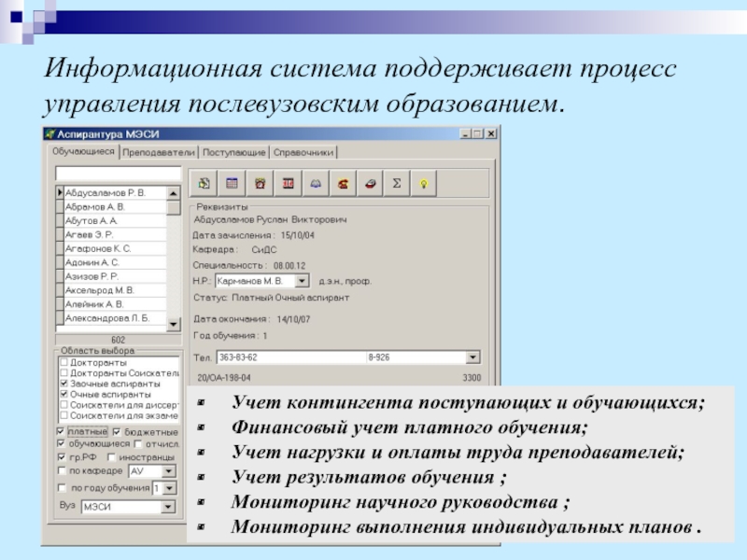The width and height of the screenshot is (747, 560).
Task: Click the search field above the student list
Action: (119, 174)
